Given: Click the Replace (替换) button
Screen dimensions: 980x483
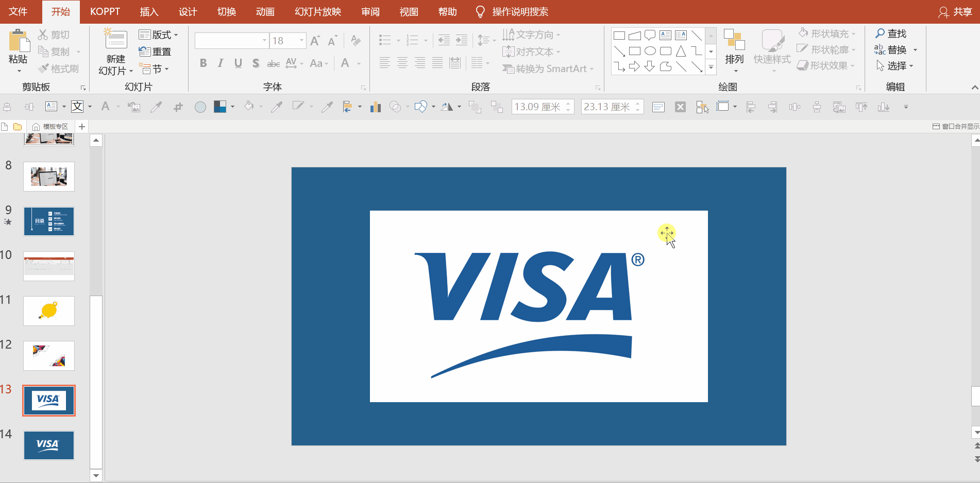Looking at the screenshot, I should tap(896, 50).
